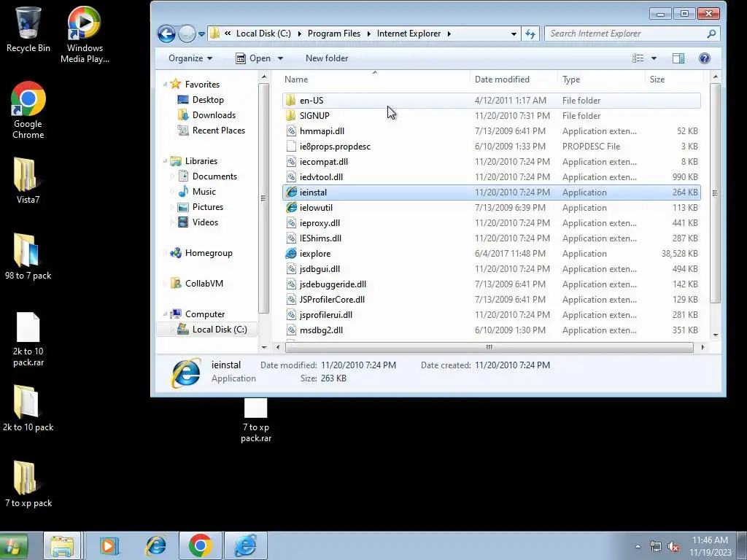Click the Change your view icon
The height and width of the screenshot is (560, 747).
pos(638,58)
